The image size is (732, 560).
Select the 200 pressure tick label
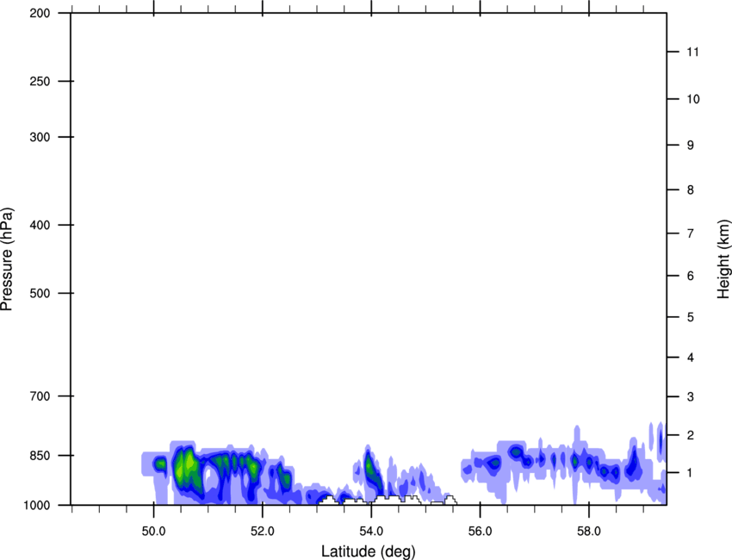tap(40, 13)
